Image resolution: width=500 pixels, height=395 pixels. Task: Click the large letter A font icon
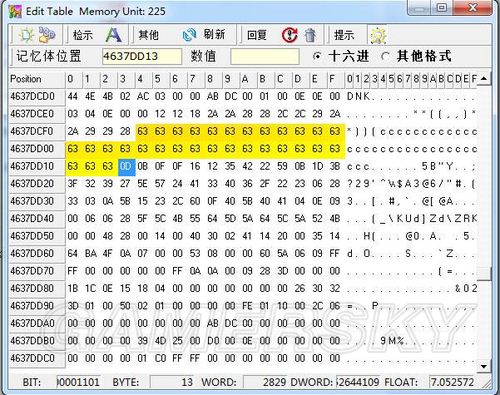tap(113, 35)
